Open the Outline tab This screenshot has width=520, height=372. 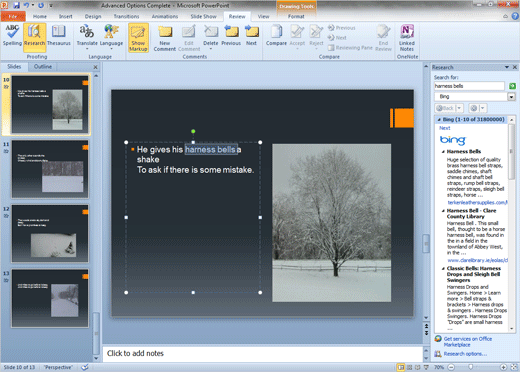43,67
